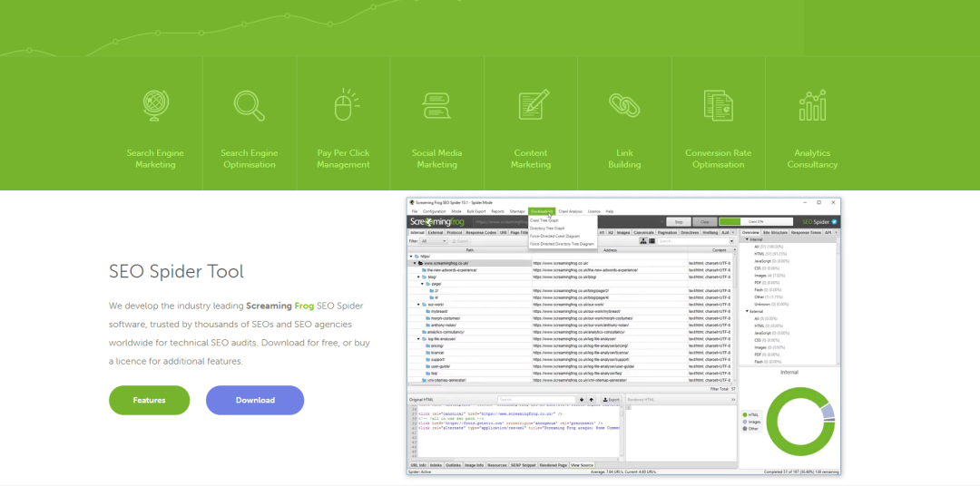Switch to the Response Times tab
The height and width of the screenshot is (486, 980).
[x=807, y=232]
